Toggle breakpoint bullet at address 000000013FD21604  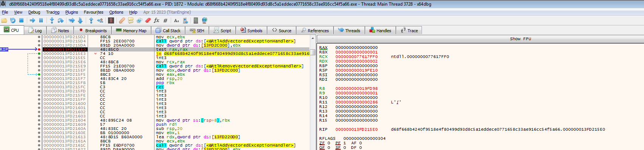pos(39,120)
